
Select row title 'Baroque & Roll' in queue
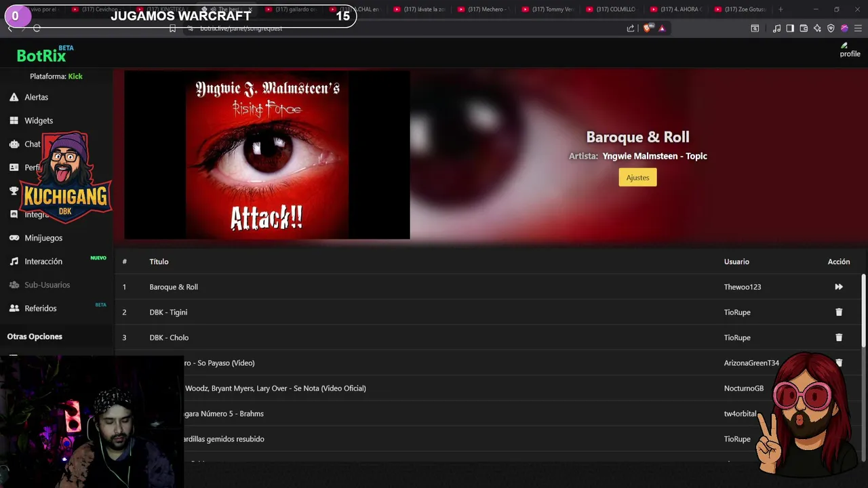174,287
